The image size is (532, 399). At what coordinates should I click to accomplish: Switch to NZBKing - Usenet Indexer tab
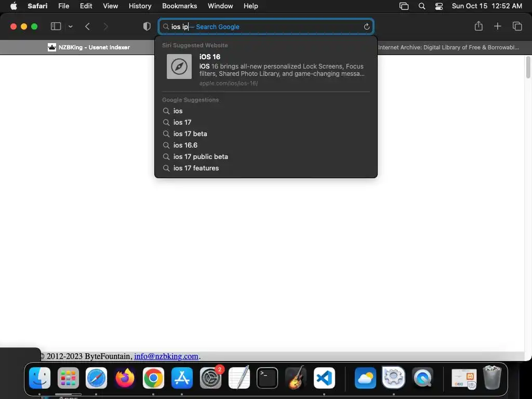click(89, 47)
